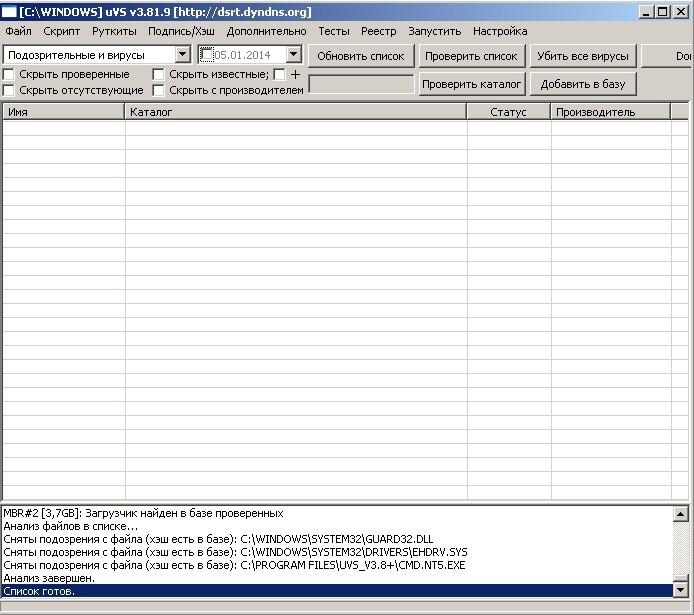Enable the date filter checkbox
This screenshot has height=615, width=694.
207,55
